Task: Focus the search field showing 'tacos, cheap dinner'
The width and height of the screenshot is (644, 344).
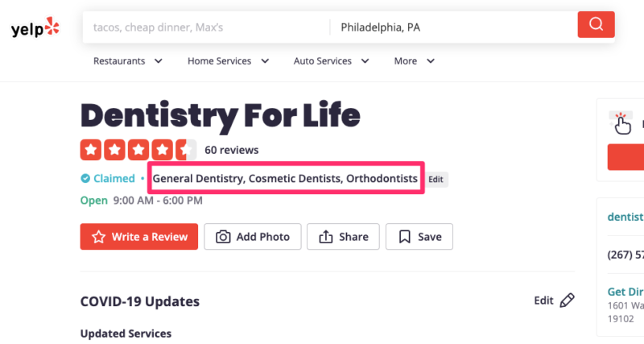Action: pos(206,27)
